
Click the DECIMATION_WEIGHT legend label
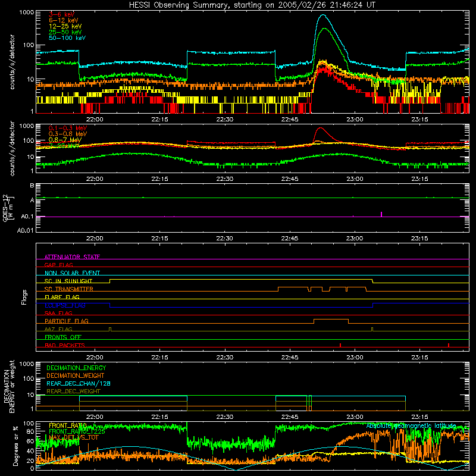coord(76,375)
